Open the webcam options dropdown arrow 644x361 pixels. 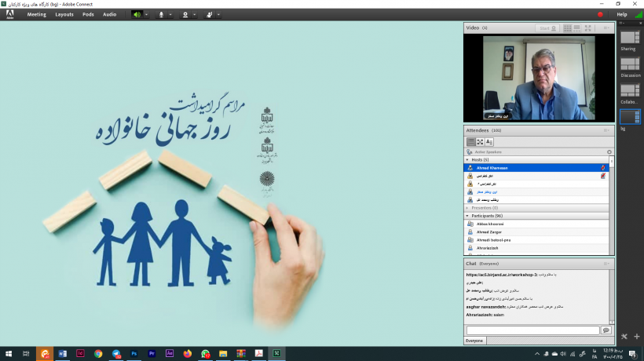pyautogui.click(x=195, y=14)
